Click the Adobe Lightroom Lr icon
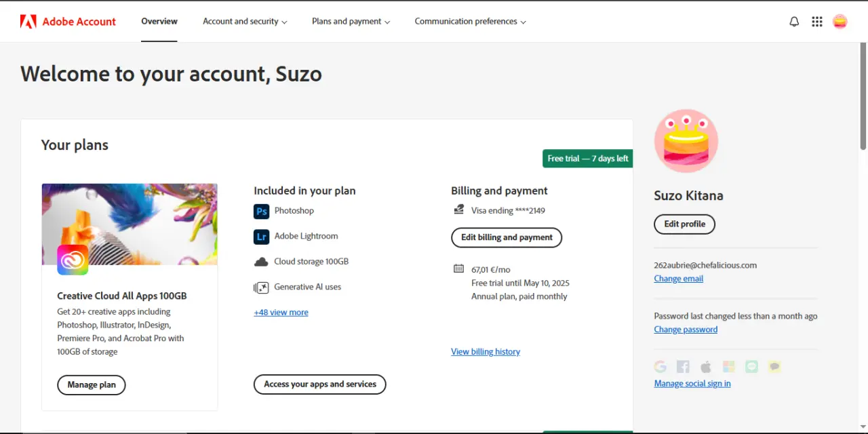The image size is (868, 434). point(261,237)
